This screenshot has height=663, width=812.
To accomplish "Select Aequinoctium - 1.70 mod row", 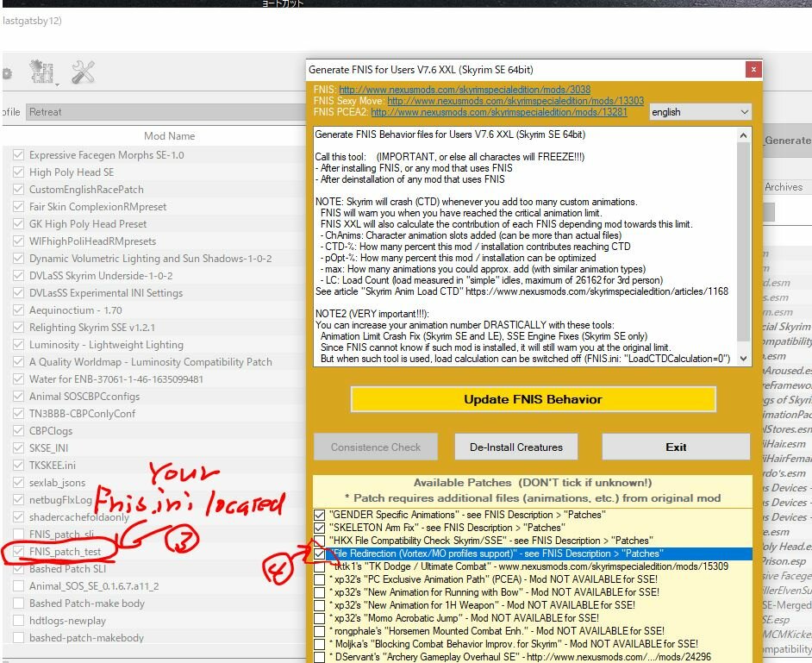I will pos(155,310).
